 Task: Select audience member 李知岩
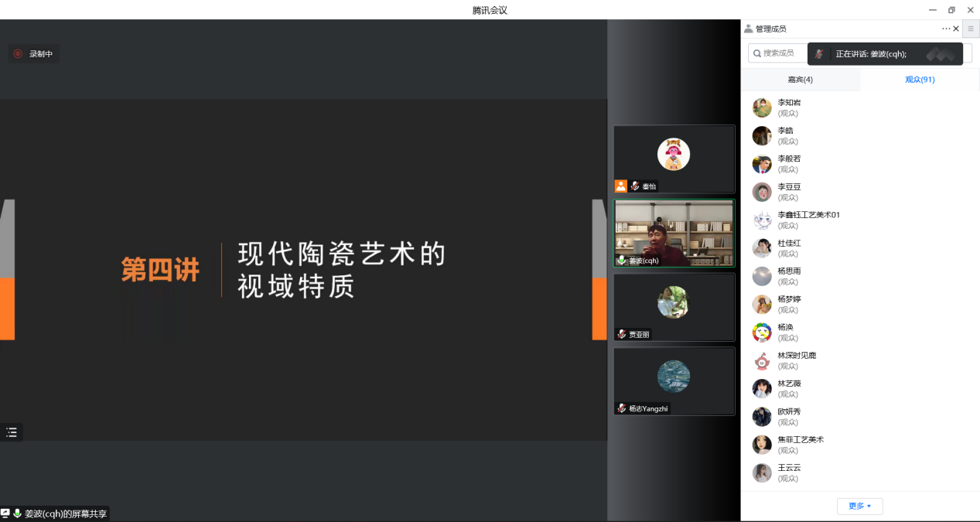click(789, 107)
